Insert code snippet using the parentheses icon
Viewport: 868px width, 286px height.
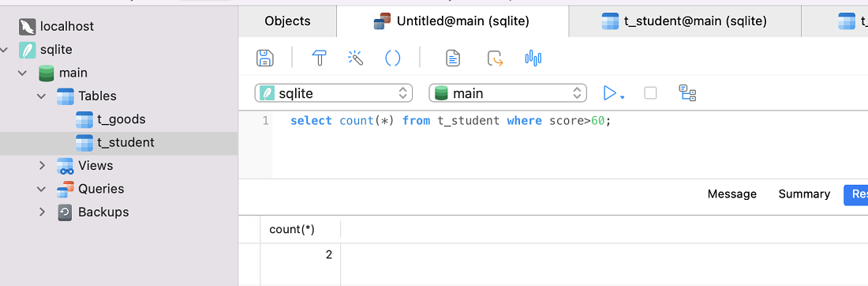point(392,58)
